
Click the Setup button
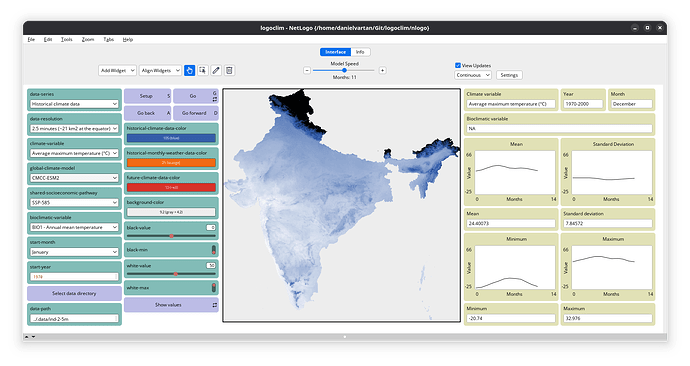pos(147,96)
